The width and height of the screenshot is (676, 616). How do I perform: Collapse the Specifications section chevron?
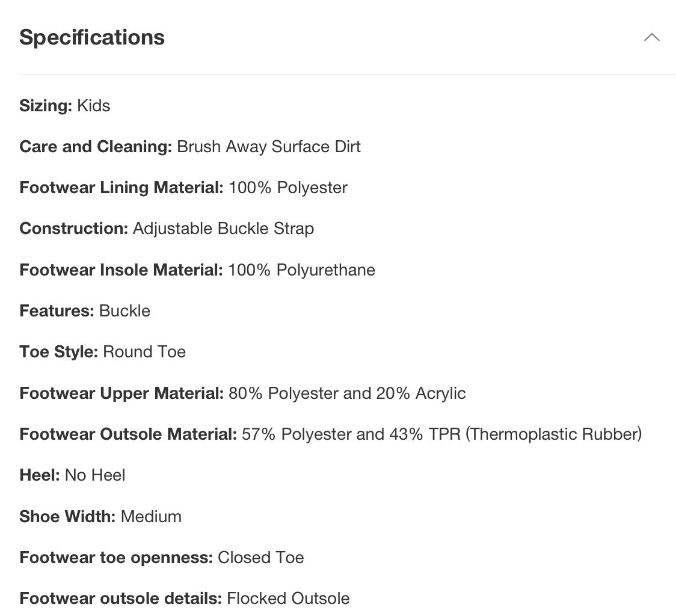[x=651, y=37]
